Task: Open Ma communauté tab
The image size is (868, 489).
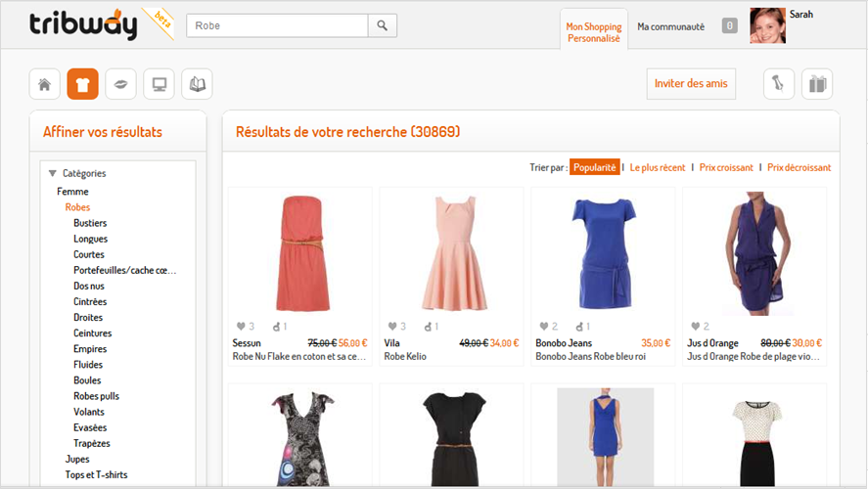Action: 671,26
